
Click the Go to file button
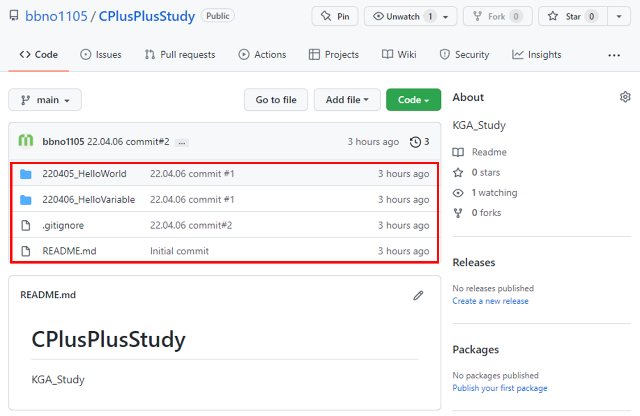point(276,100)
